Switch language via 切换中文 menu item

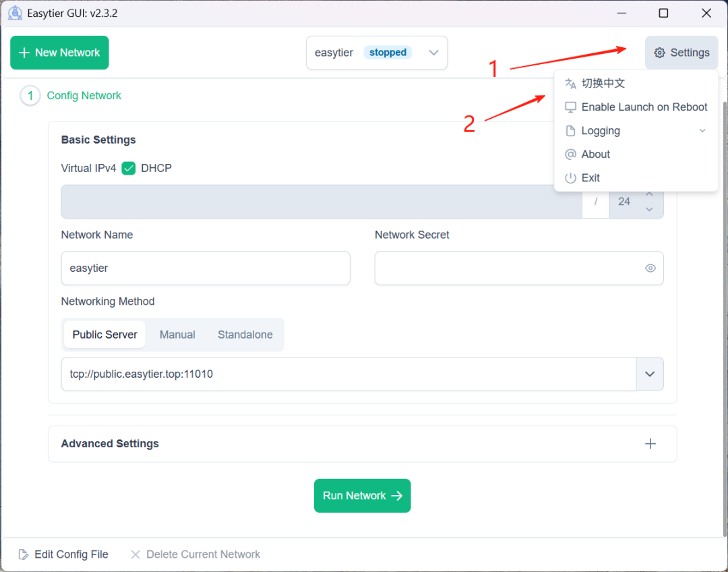point(636,83)
